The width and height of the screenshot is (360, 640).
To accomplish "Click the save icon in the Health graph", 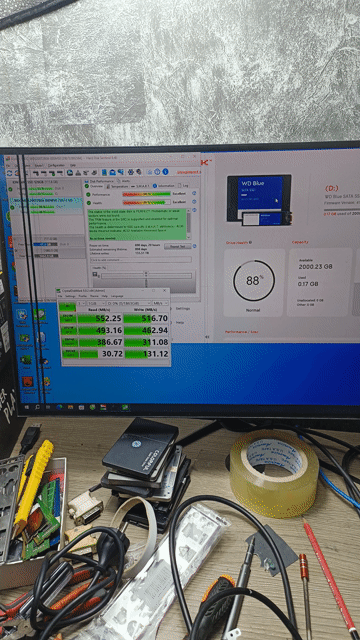I will (x=95, y=274).
